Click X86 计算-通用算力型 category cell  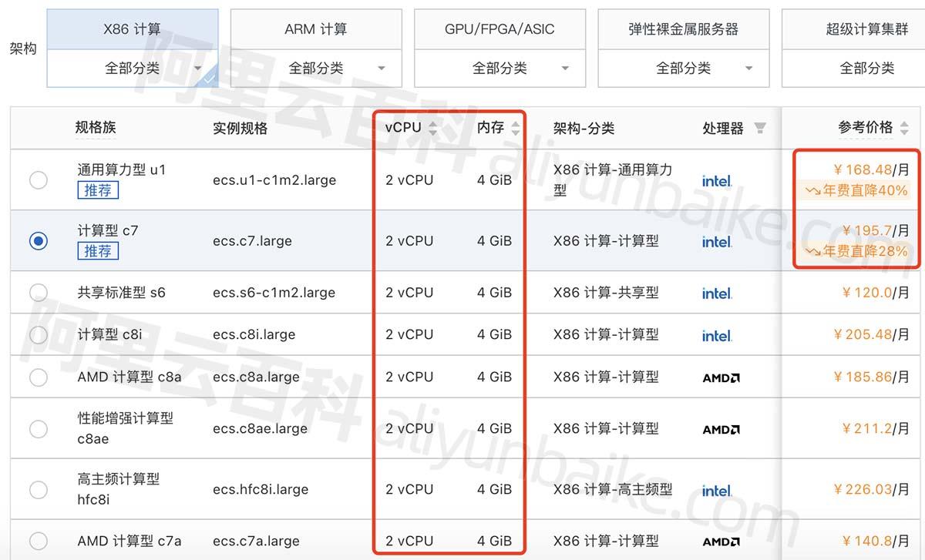[613, 180]
